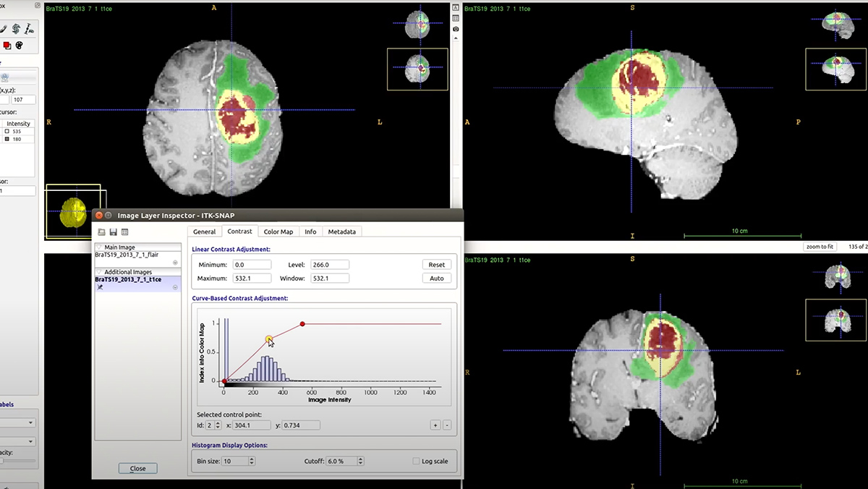
Task: Enable the Log scale checkbox
Action: pos(416,461)
